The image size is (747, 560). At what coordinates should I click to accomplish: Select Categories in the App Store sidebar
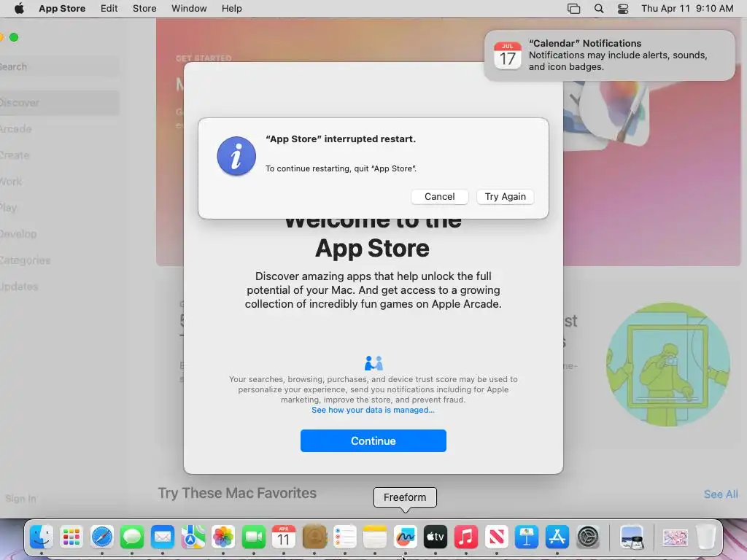(x=59, y=260)
